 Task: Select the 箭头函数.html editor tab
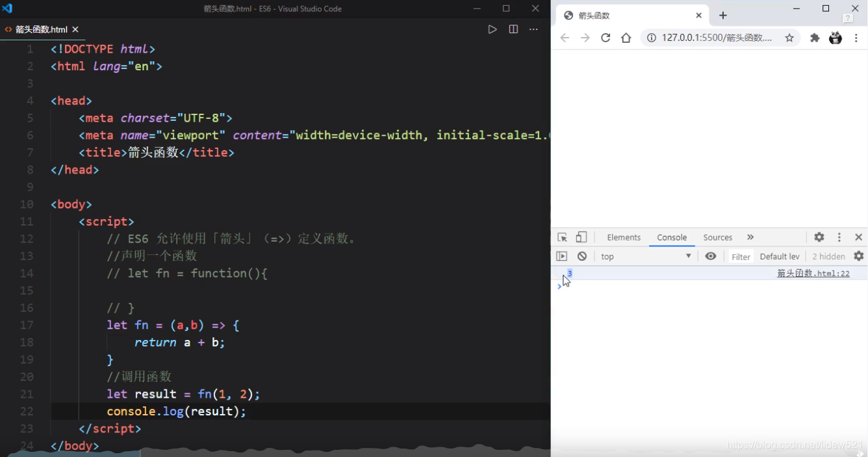point(42,29)
